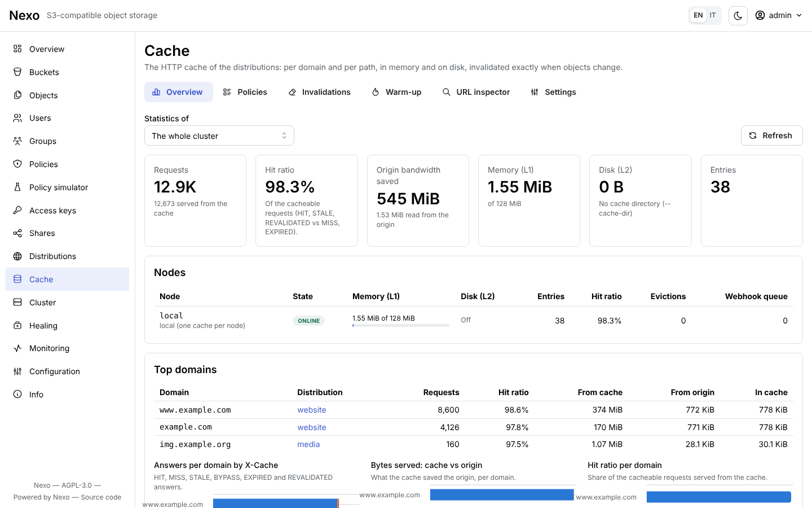Click the Policy simulator flask icon
812x508 pixels.
click(17, 187)
